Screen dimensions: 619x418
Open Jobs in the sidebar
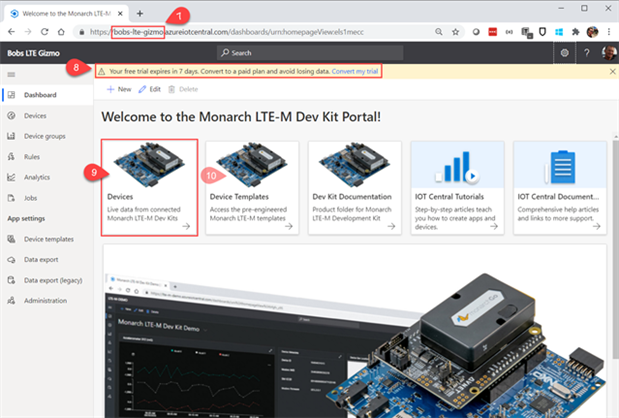click(x=47, y=198)
